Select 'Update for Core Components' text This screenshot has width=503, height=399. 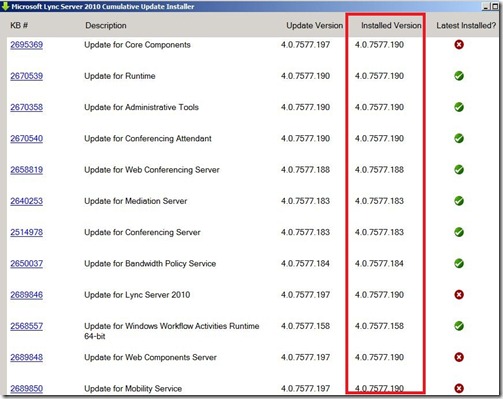click(137, 45)
